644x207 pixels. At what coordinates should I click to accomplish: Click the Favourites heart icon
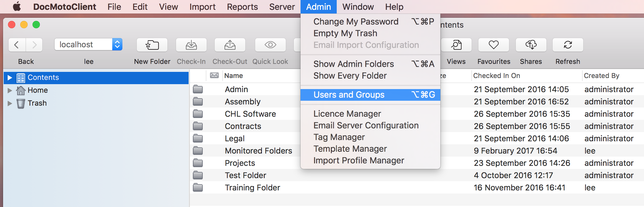tap(494, 45)
